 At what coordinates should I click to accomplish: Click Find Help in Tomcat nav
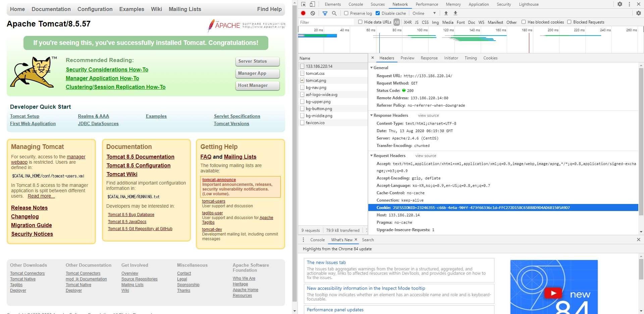point(269,9)
